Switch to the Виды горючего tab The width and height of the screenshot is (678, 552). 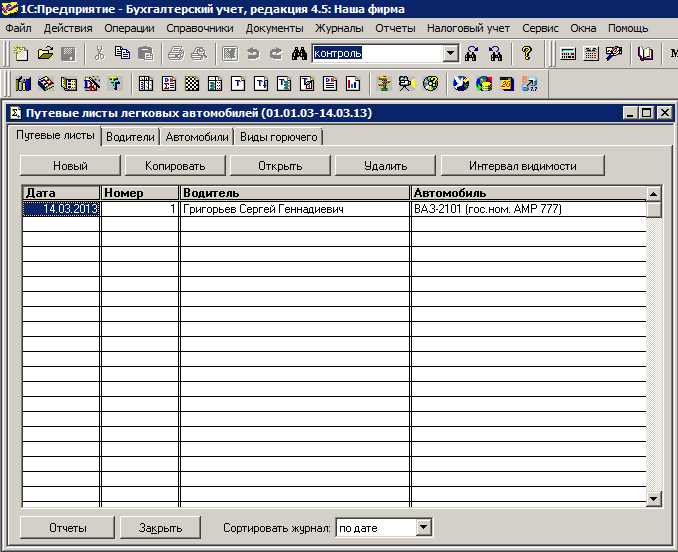(279, 137)
